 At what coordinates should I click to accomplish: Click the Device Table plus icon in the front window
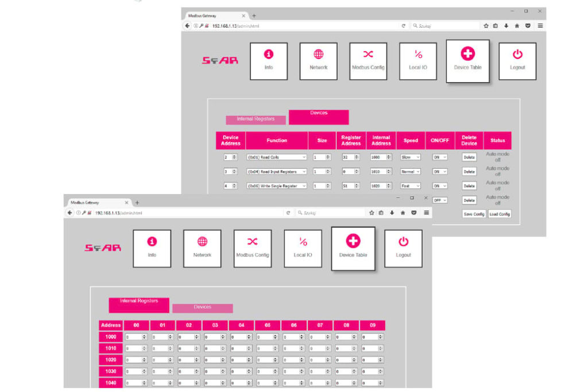pos(353,242)
